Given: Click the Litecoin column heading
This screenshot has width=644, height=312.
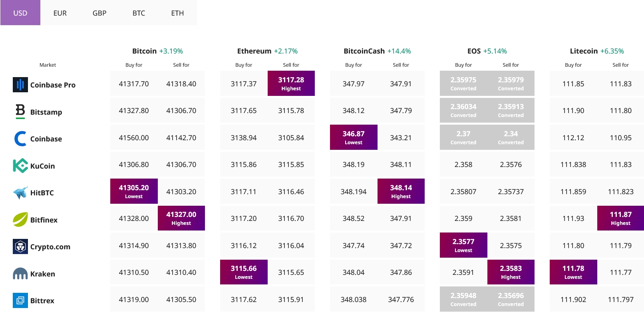Looking at the screenshot, I should pos(584,51).
